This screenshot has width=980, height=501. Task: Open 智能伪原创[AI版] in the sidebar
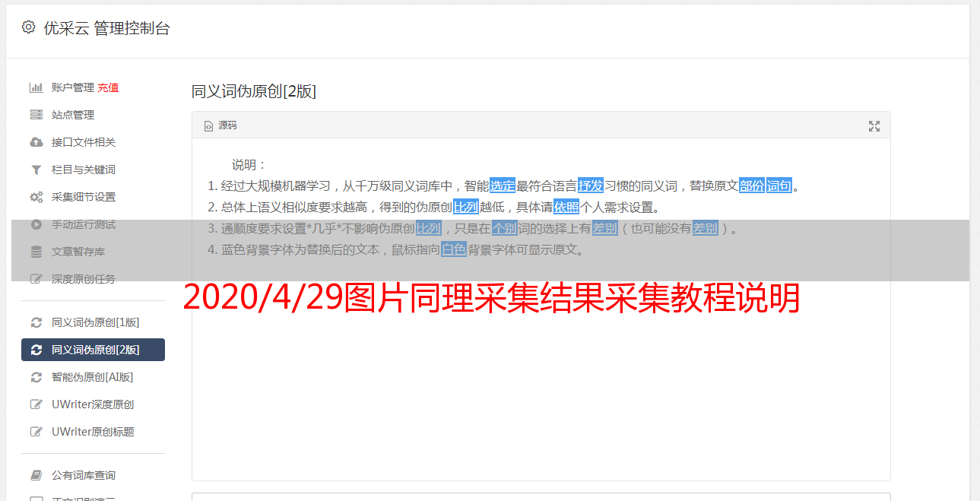click(93, 377)
